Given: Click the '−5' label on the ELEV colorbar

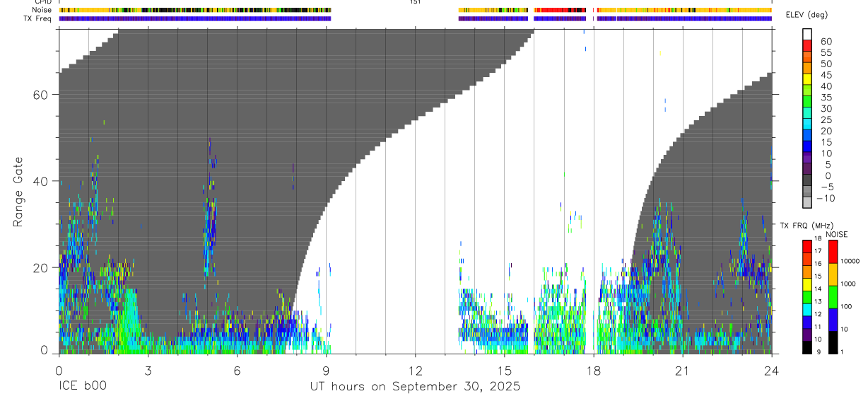Looking at the screenshot, I should pyautogui.click(x=826, y=187).
